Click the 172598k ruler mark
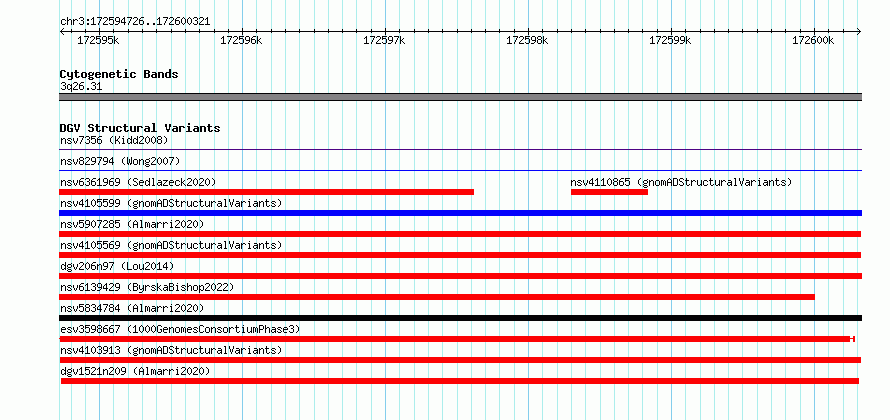Screen dimensions: 890x420 click(x=527, y=40)
